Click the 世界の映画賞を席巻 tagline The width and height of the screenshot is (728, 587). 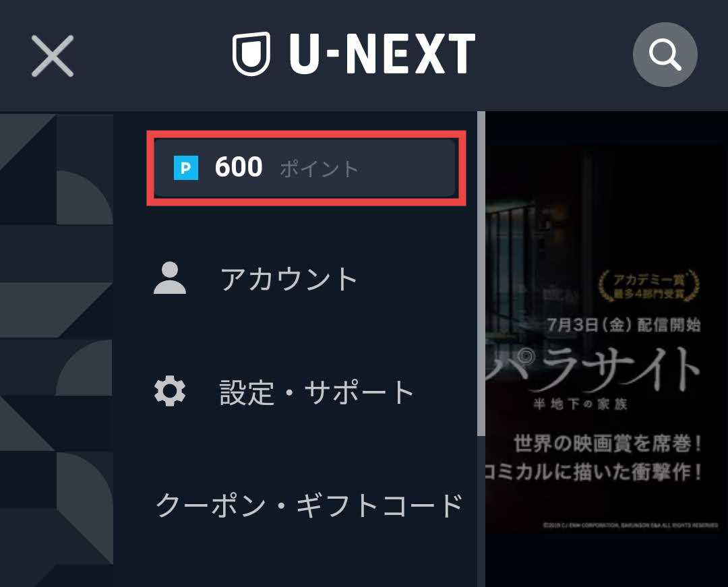(x=607, y=443)
